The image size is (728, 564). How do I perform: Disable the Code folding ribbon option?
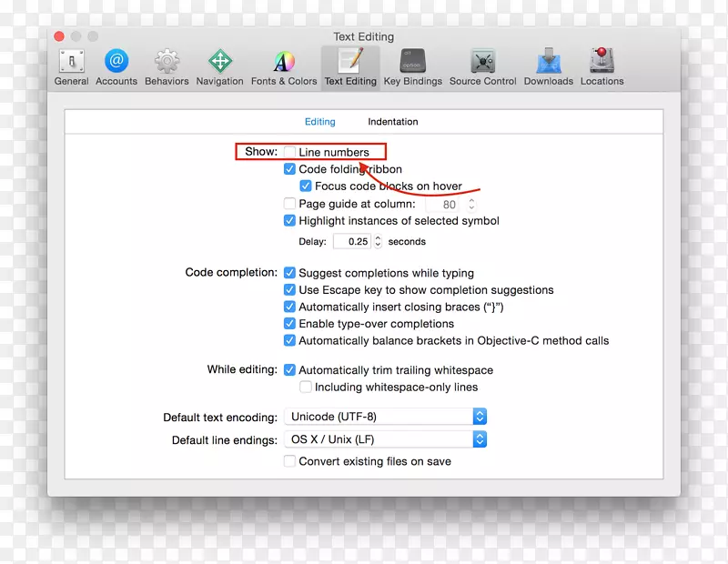click(x=290, y=168)
